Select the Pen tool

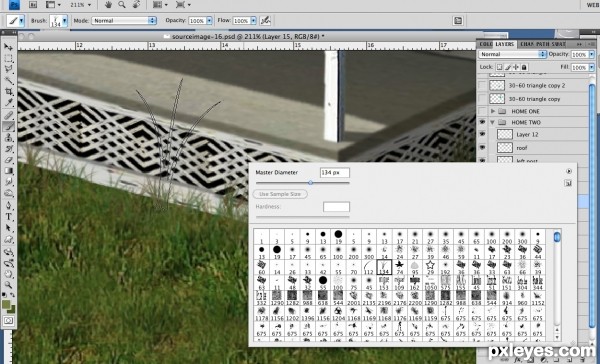[8, 206]
